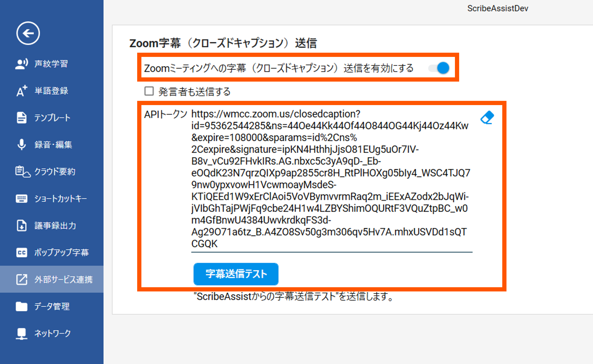The height and width of the screenshot is (364, 593).
Task: Click the back arrow circle icon
Action: 28,33
